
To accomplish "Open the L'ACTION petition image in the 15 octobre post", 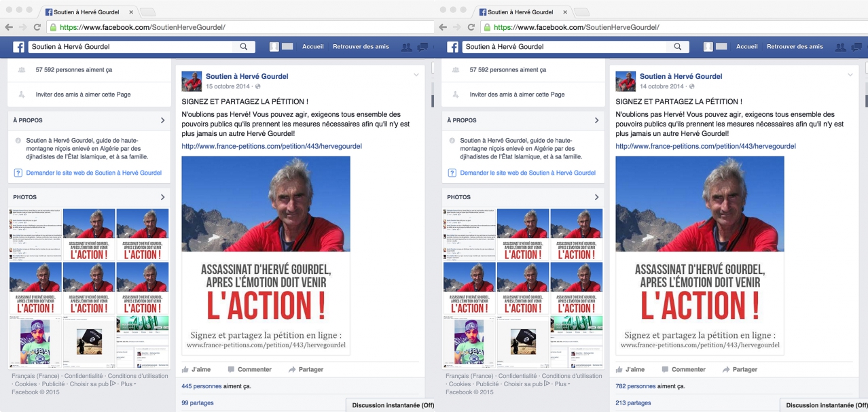I will (x=266, y=256).
